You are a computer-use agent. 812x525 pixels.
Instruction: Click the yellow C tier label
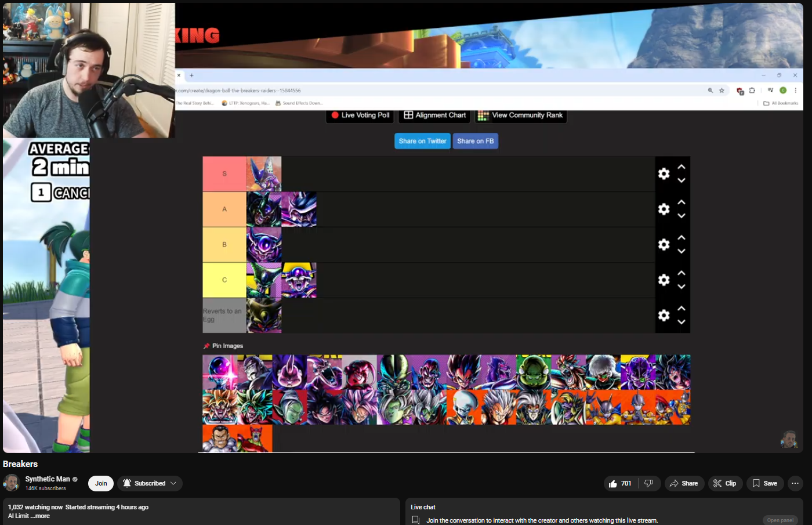[224, 280]
